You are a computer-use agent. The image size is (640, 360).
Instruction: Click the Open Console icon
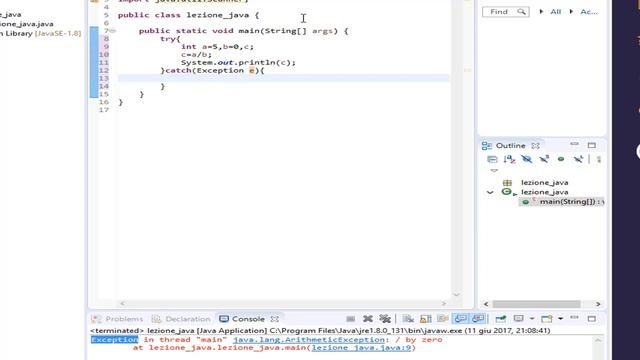[547, 319]
